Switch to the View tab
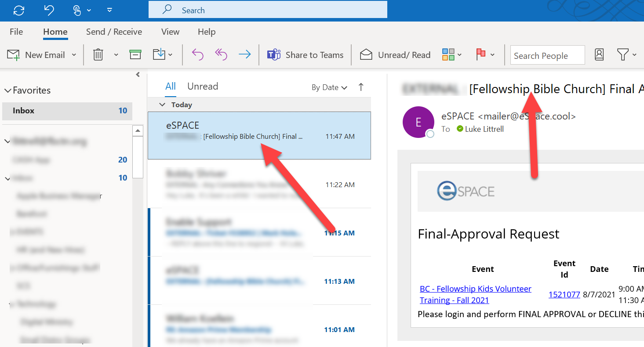The image size is (644, 347). 170,32
